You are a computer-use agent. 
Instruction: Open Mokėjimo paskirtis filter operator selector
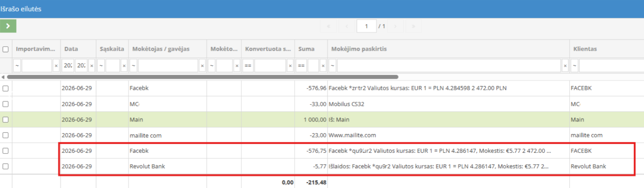[x=333, y=66]
